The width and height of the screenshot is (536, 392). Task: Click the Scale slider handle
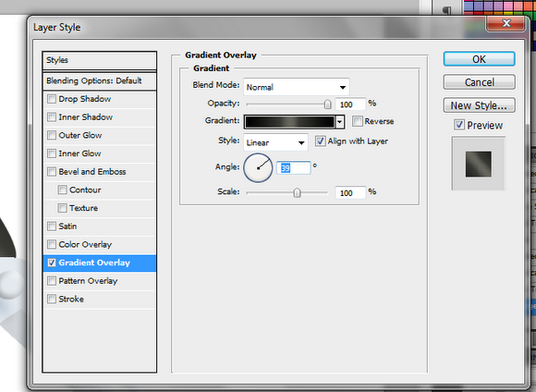pos(297,192)
